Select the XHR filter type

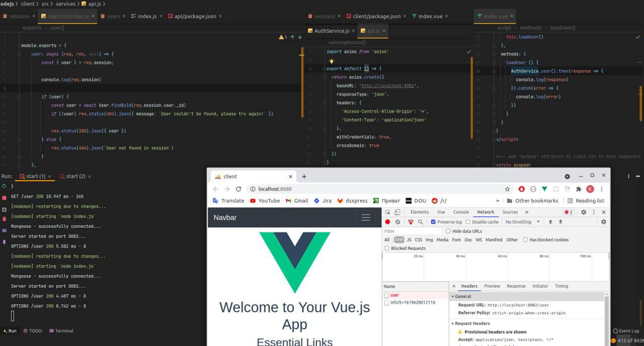click(399, 240)
